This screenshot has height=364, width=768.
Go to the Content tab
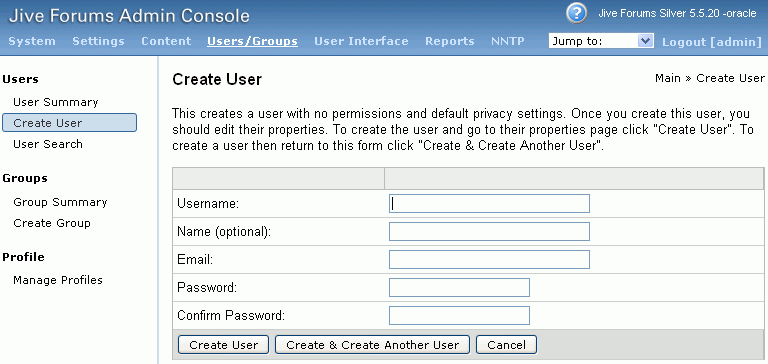coord(166,41)
